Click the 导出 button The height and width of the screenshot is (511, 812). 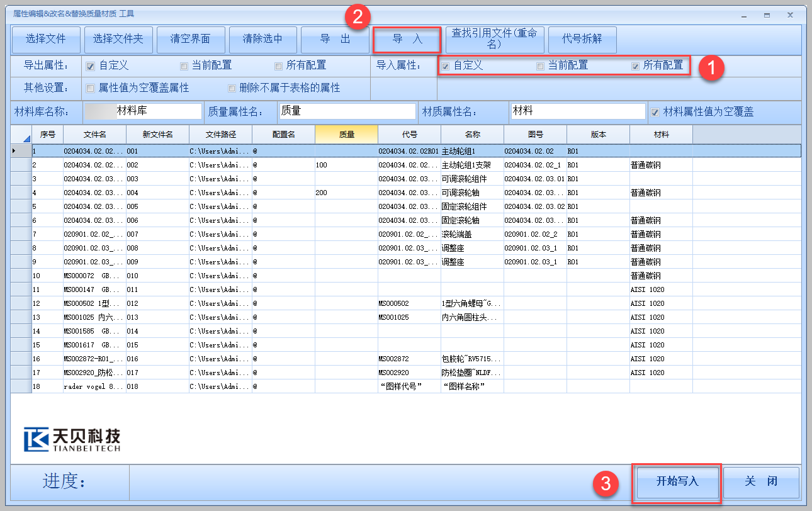(x=335, y=39)
